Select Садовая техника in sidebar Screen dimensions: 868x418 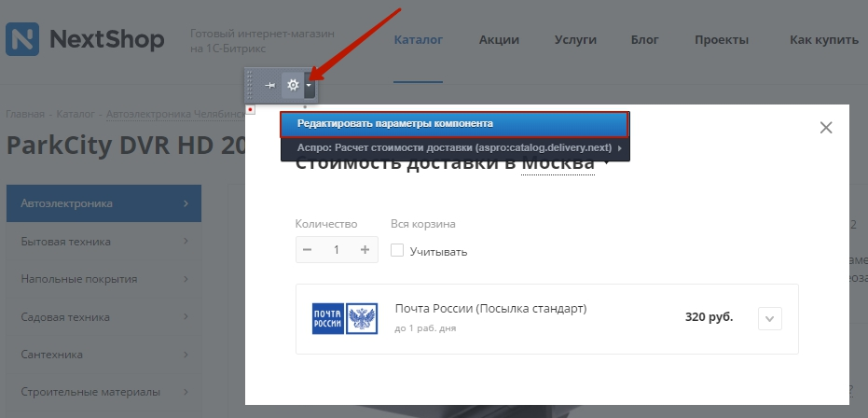point(103,317)
